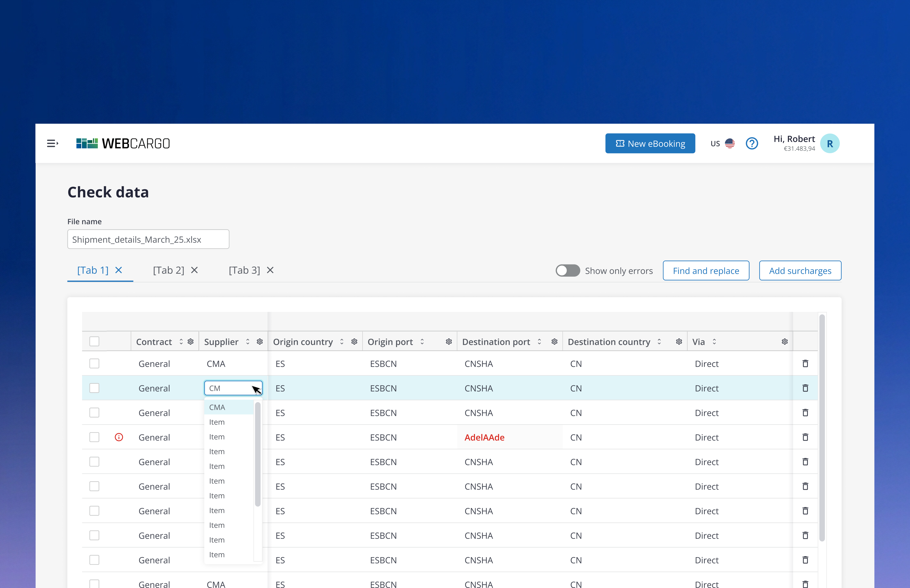The width and height of the screenshot is (910, 588).
Task: Open the help question mark icon
Action: point(751,143)
